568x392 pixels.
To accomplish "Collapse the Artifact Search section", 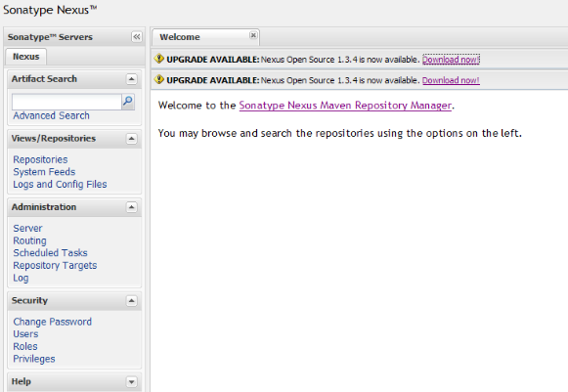I will point(132,79).
